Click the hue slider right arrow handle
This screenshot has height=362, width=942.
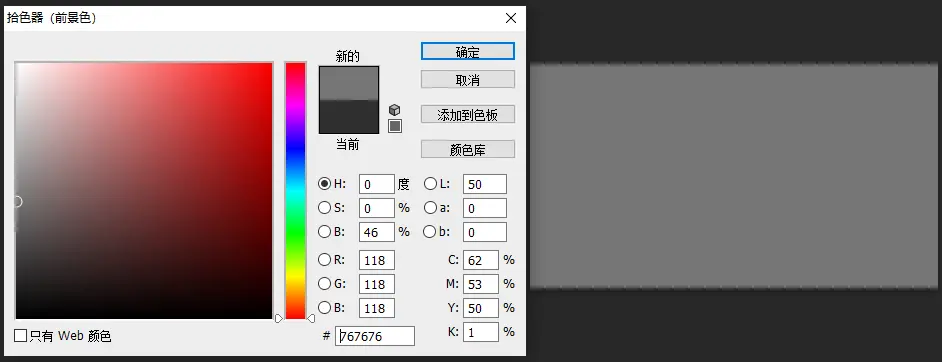[x=311, y=318]
